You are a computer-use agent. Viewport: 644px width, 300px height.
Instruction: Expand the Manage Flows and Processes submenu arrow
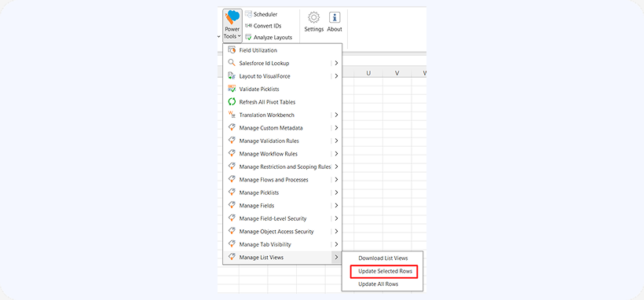click(x=336, y=180)
